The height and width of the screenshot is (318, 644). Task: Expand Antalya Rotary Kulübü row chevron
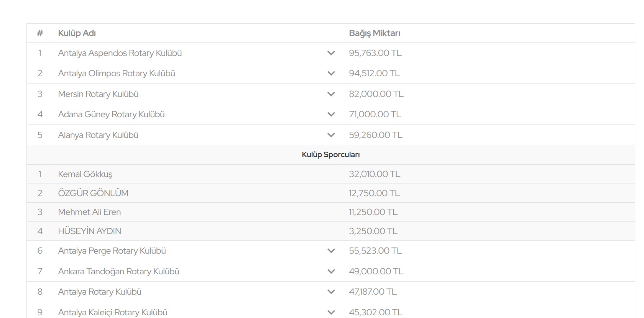(331, 292)
